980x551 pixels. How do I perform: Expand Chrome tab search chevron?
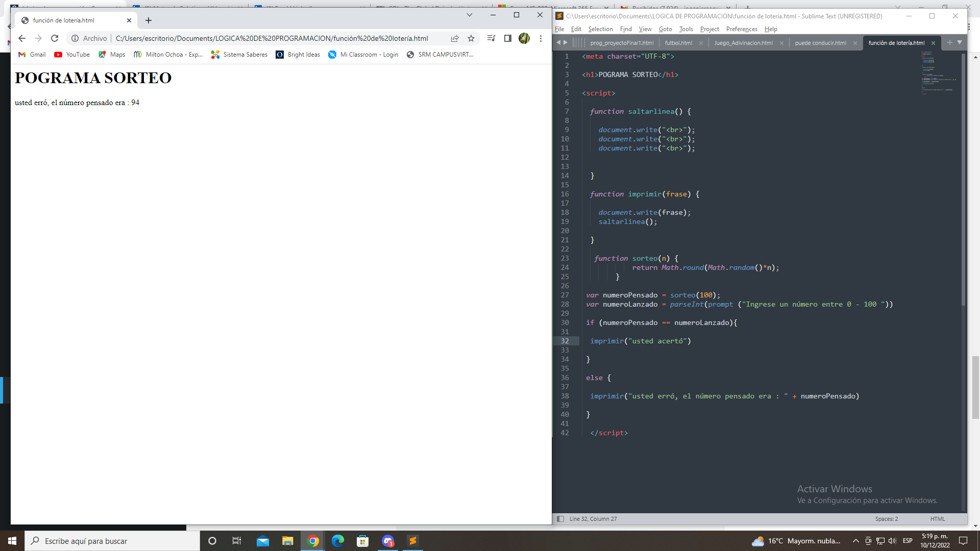[x=469, y=15]
